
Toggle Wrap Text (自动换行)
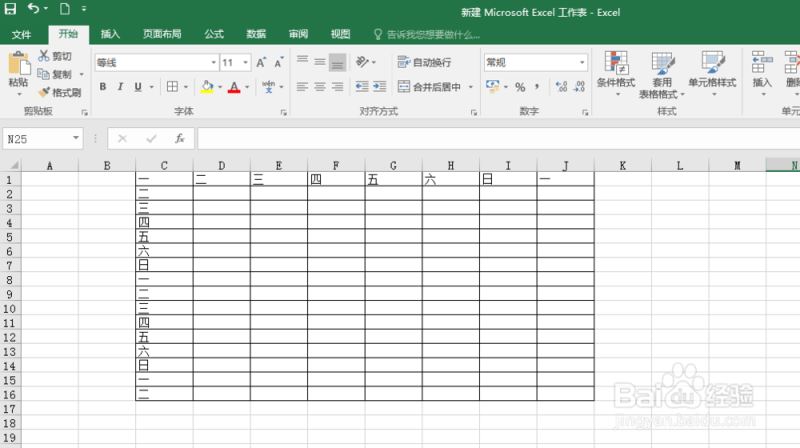pos(424,62)
